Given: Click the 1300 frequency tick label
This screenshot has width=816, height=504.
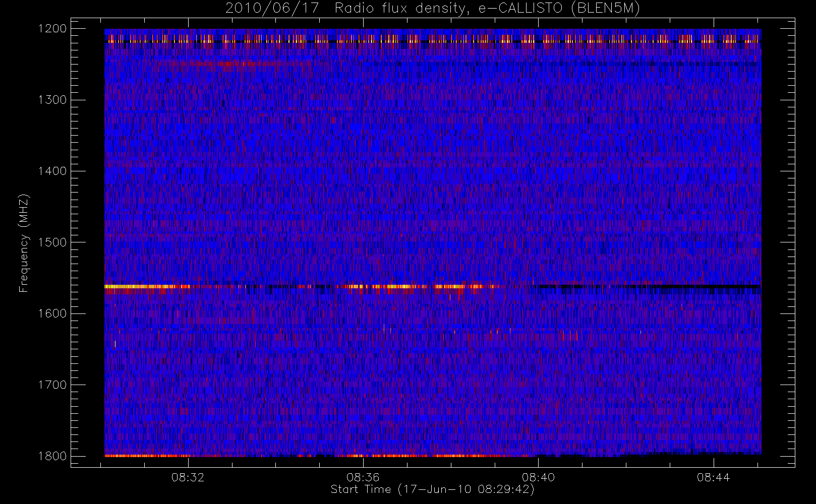Looking at the screenshot, I should (x=52, y=100).
